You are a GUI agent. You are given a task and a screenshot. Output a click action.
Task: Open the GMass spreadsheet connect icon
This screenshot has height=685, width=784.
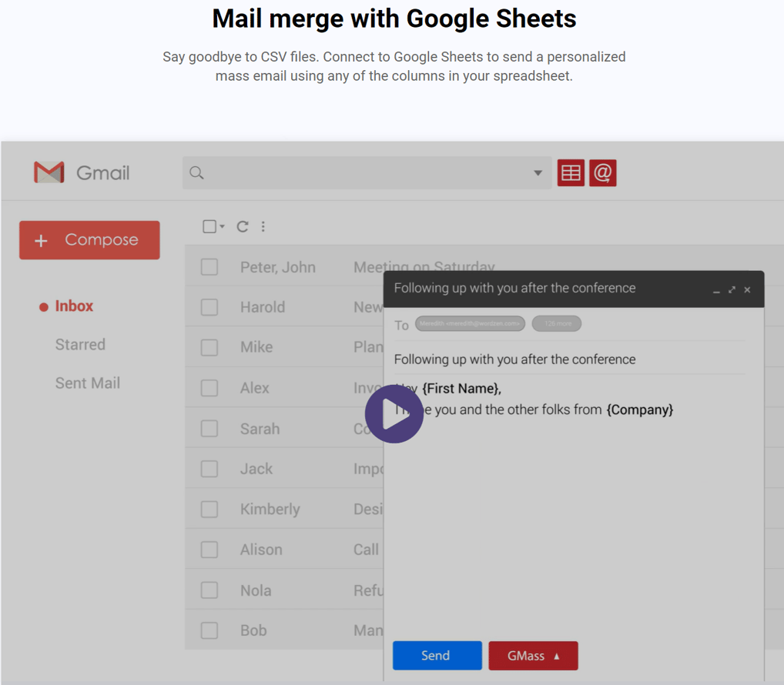coord(571,173)
